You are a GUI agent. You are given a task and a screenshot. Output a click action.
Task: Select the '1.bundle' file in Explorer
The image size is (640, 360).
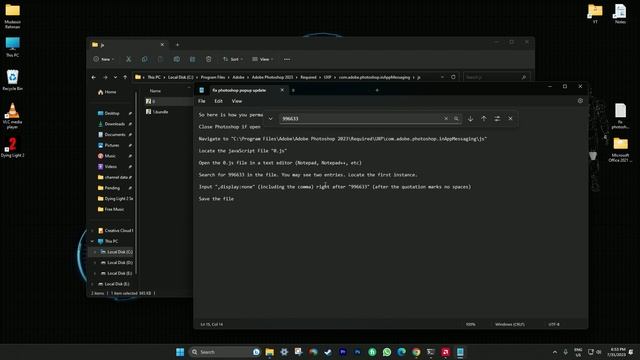pyautogui.click(x=157, y=111)
